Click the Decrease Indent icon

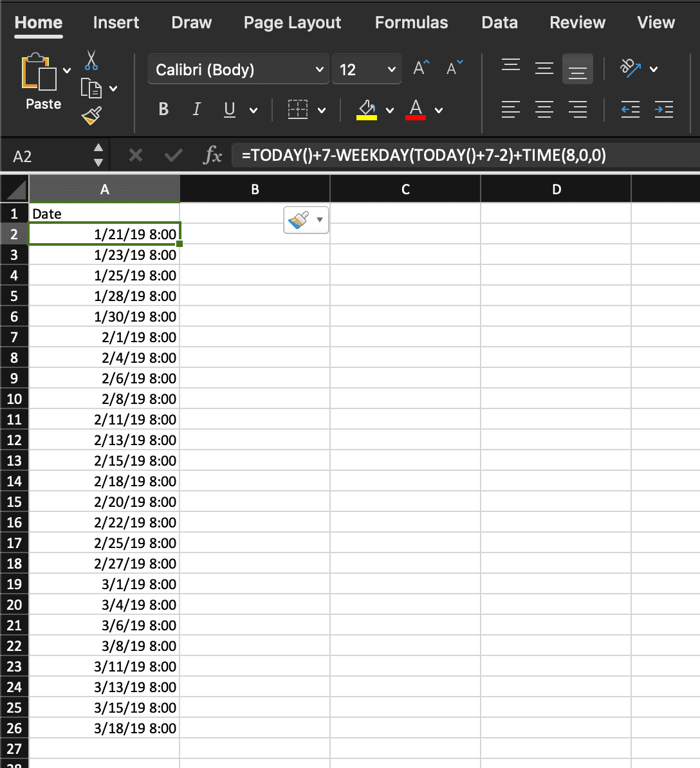[x=630, y=110]
